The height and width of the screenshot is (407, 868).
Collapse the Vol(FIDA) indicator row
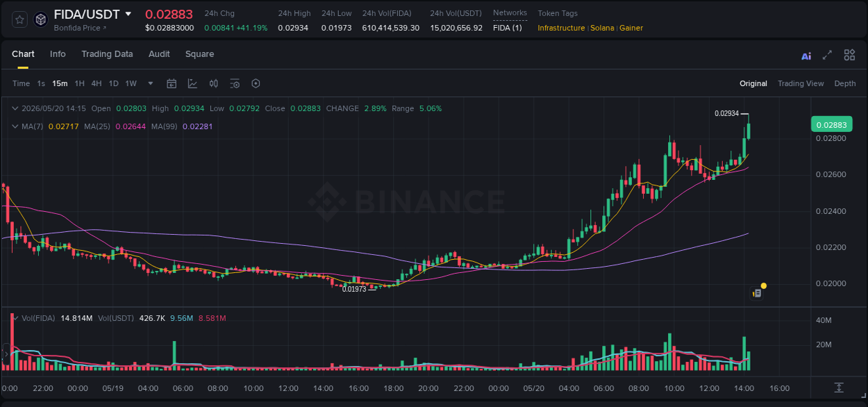click(15, 318)
